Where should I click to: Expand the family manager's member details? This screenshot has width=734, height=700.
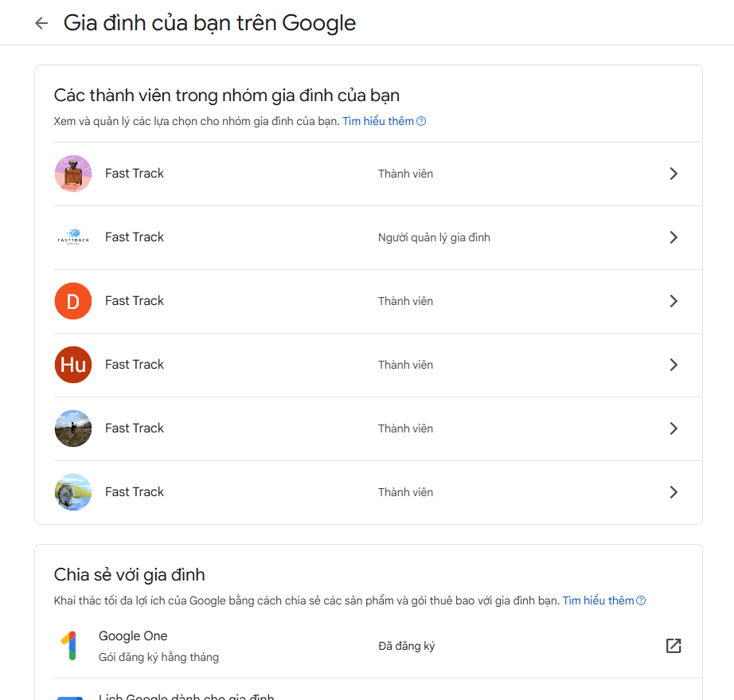tap(673, 237)
